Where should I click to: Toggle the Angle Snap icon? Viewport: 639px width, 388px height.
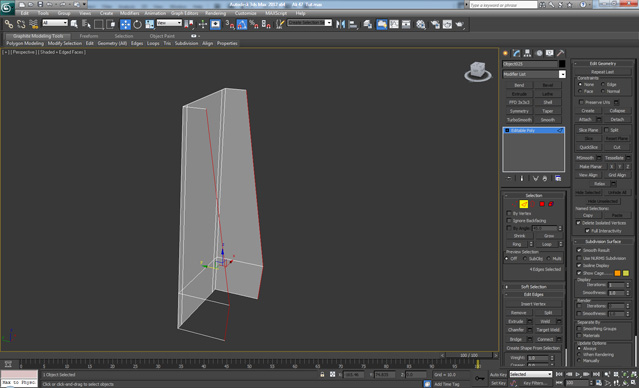(x=242, y=24)
